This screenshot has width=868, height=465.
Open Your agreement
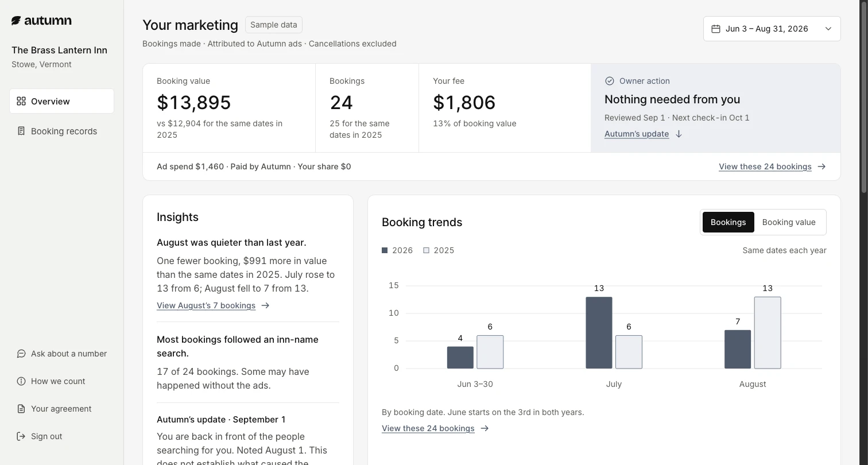tap(61, 409)
